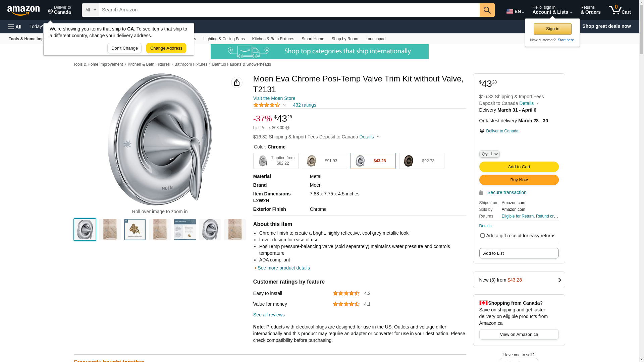Click the Deliver to Canada location icon
Screen dimensions: 644x362
[482, 131]
